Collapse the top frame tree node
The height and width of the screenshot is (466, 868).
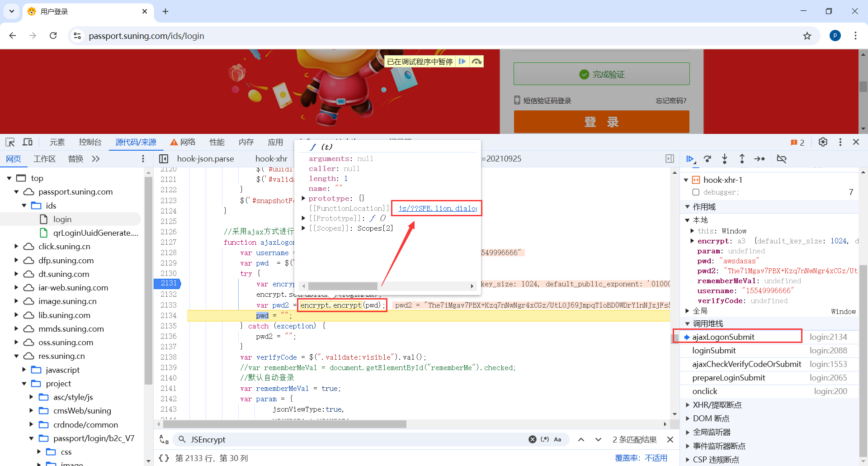click(9, 178)
